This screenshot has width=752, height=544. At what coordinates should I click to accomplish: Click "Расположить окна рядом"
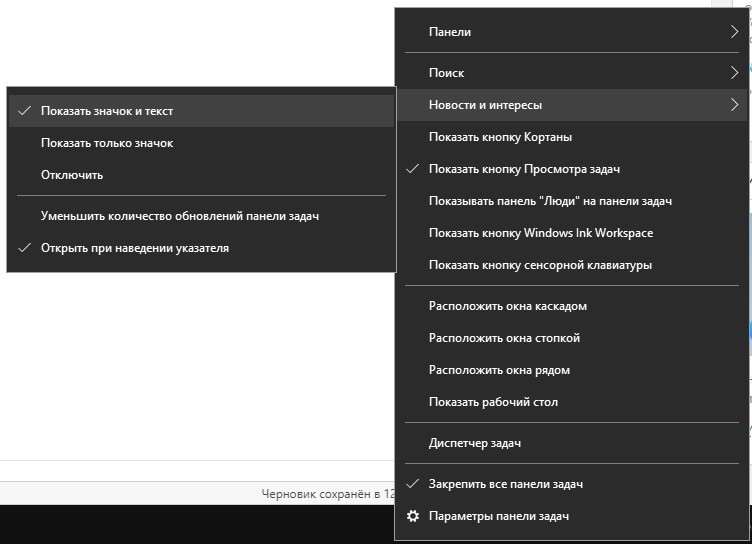(499, 370)
